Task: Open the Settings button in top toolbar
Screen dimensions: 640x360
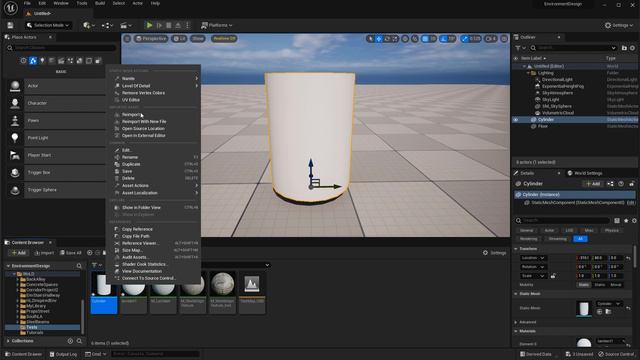Action: [x=619, y=25]
